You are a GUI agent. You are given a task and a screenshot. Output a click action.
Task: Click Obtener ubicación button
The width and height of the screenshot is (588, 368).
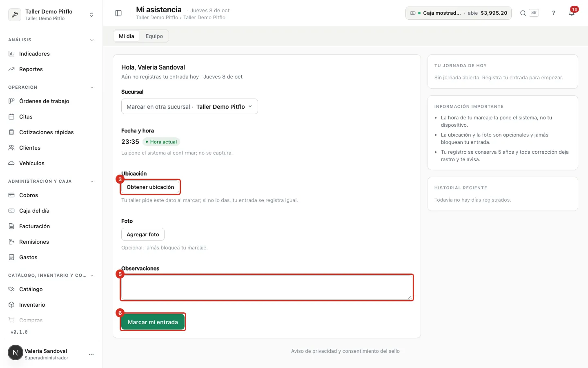pos(150,187)
